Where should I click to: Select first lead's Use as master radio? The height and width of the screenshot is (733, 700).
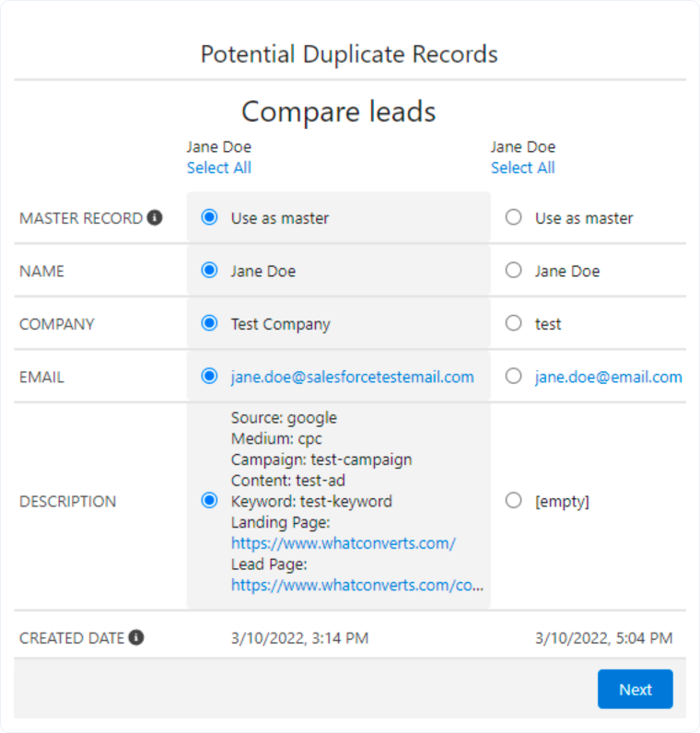tap(209, 217)
